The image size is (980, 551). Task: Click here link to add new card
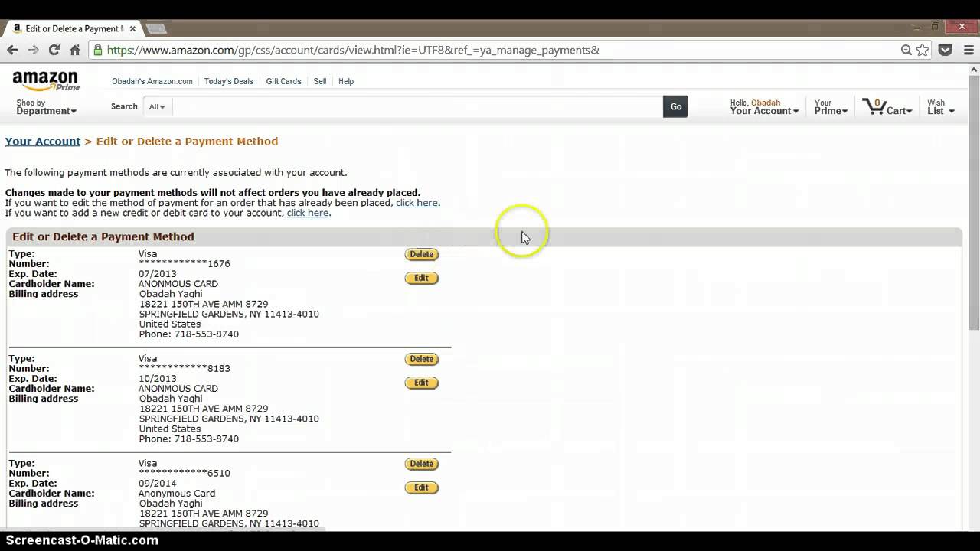coord(308,213)
